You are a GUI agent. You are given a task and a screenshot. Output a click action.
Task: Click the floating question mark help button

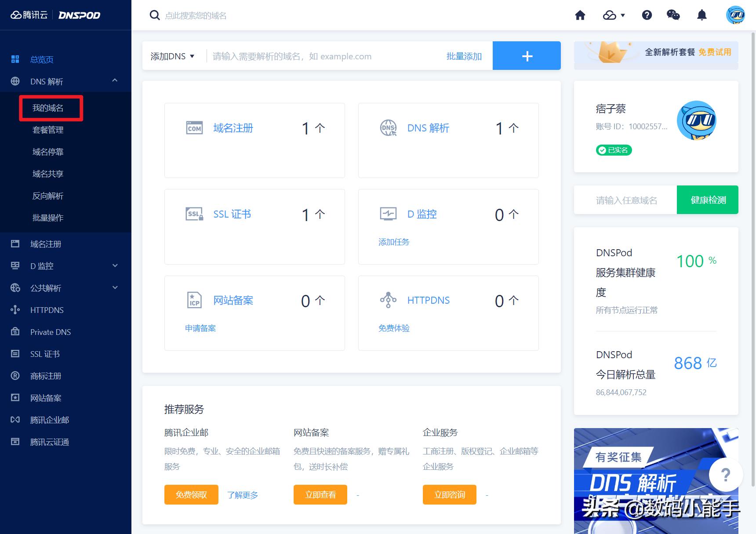click(725, 474)
